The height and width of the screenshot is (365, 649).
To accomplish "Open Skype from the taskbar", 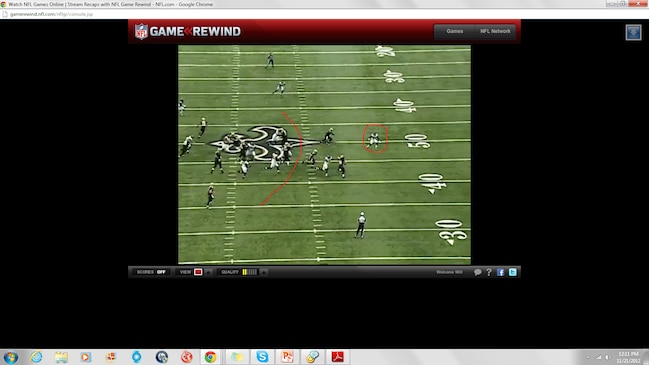I will 262,357.
